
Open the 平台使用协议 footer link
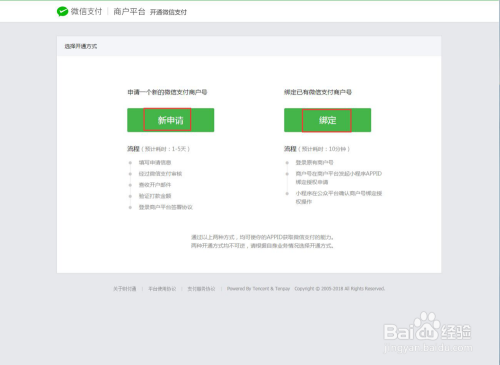pos(162,289)
